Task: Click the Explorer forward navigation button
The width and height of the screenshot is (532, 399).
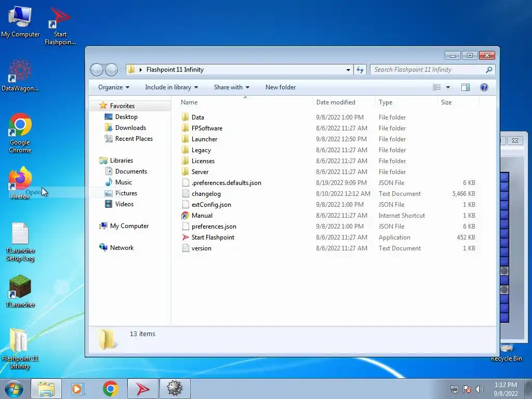Action: 111,70
